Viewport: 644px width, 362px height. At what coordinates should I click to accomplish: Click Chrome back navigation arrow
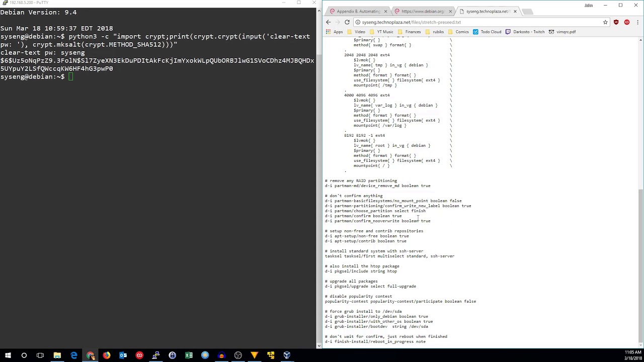click(328, 22)
